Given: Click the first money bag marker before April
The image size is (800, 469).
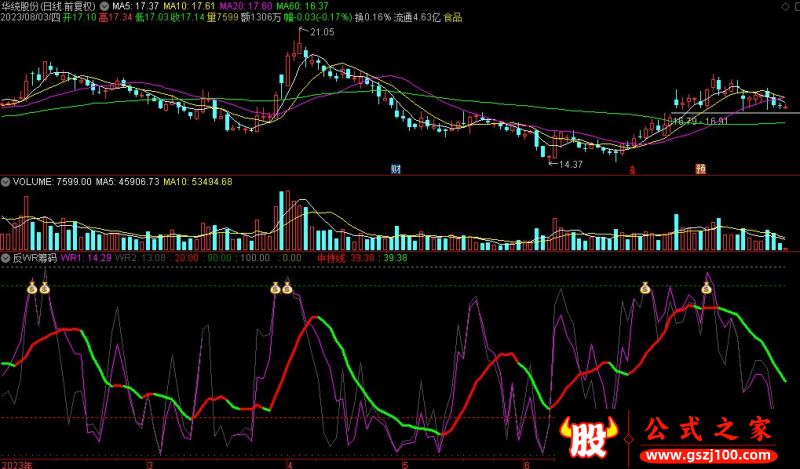Looking at the screenshot, I should [276, 288].
